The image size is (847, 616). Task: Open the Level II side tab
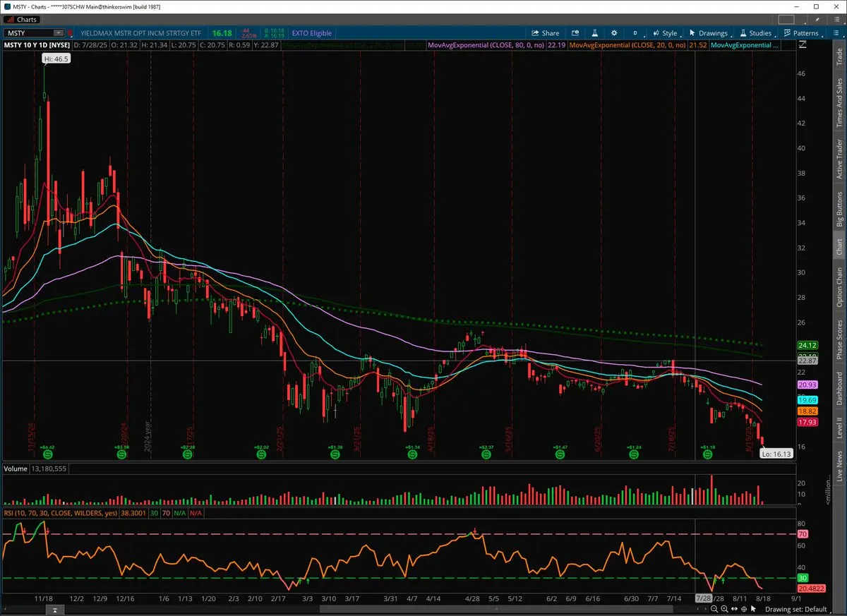[x=839, y=427]
